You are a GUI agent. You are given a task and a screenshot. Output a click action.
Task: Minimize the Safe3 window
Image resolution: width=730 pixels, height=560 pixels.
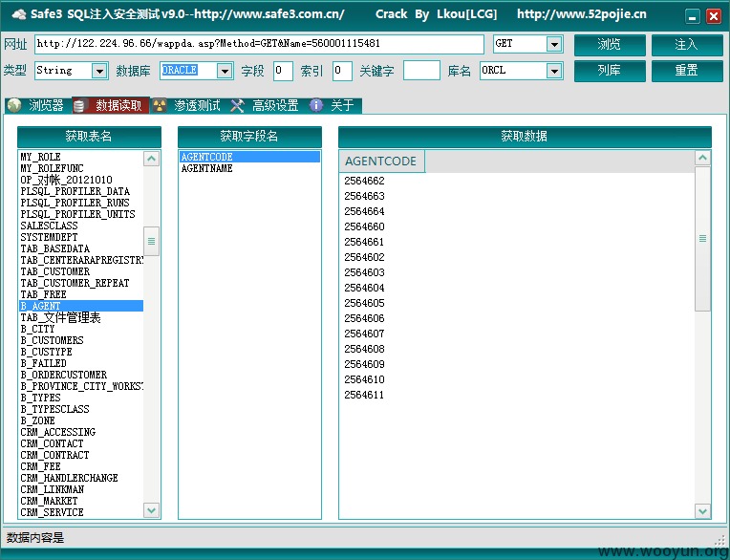pyautogui.click(x=693, y=17)
